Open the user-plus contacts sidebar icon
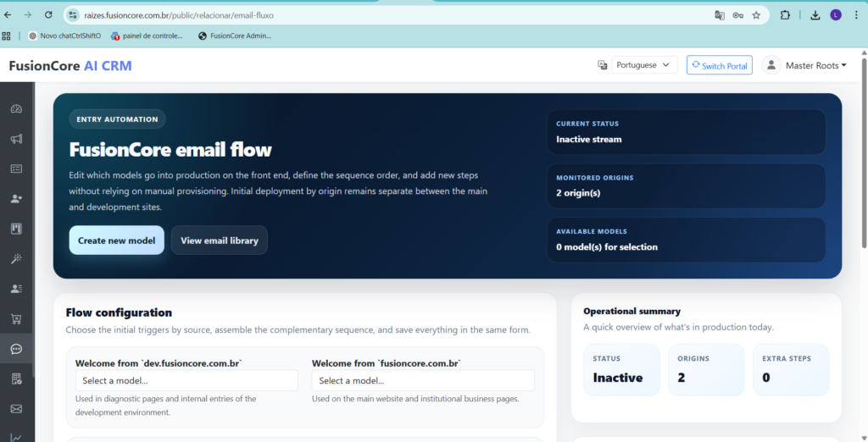The height and width of the screenshot is (442, 868). (x=16, y=199)
